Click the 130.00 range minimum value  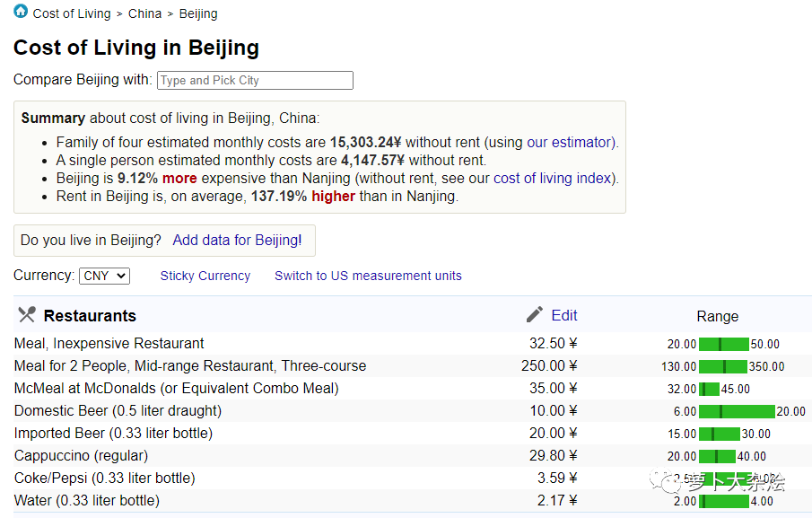[x=679, y=367]
